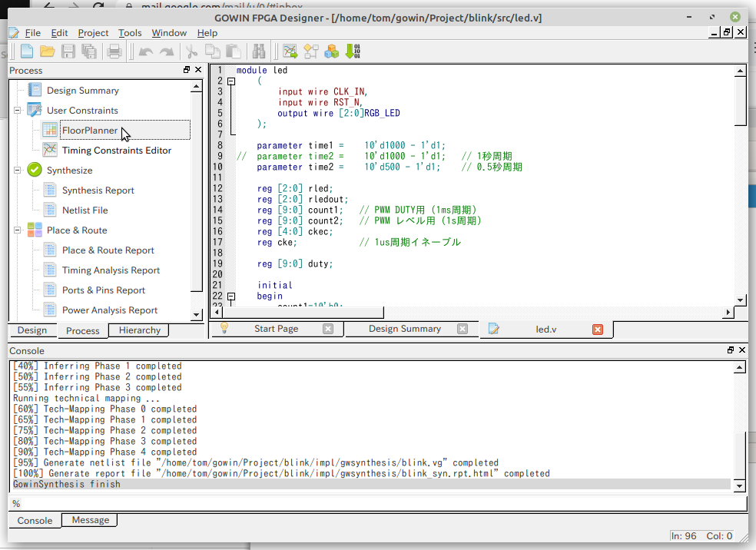This screenshot has width=756, height=550.
Task: Save the current file via toolbar
Action: click(x=68, y=51)
